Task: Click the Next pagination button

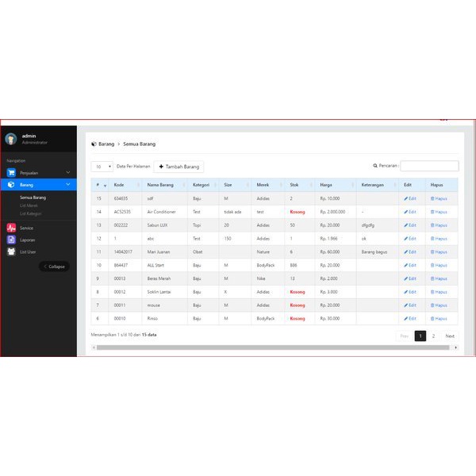Action: [x=450, y=336]
